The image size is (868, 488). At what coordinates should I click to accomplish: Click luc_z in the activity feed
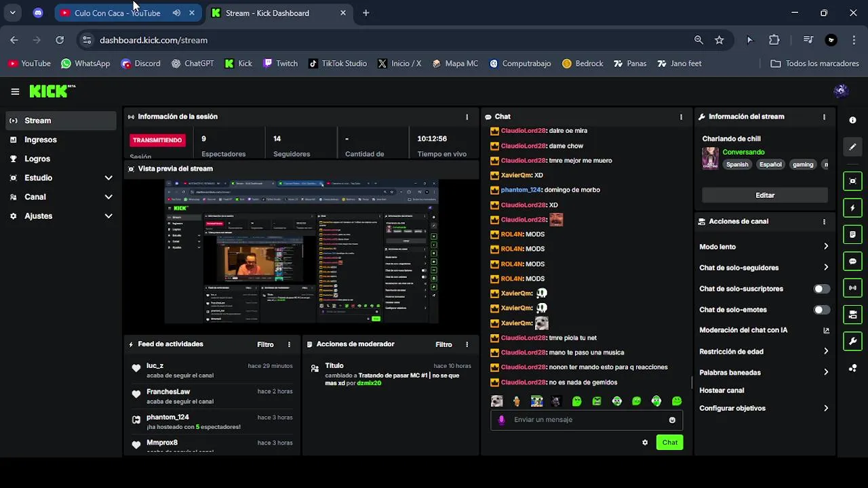(x=155, y=366)
